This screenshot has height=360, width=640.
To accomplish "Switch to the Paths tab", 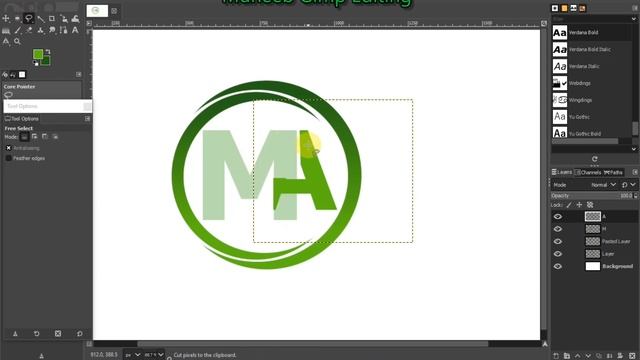I will [x=613, y=172].
